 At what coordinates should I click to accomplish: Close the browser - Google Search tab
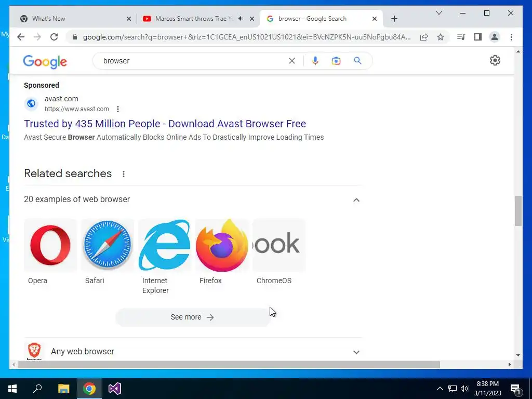coord(374,19)
